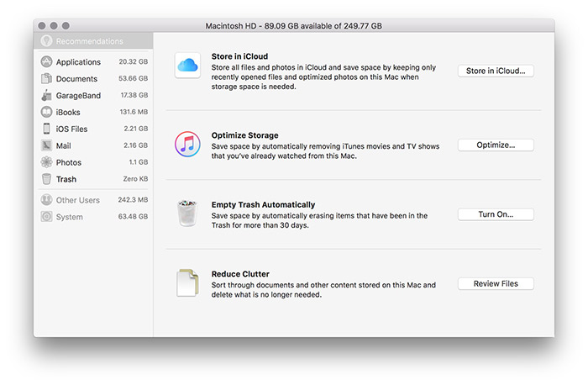This screenshot has width=588, height=385.
Task: Click the full trash can icon
Action: 188,214
